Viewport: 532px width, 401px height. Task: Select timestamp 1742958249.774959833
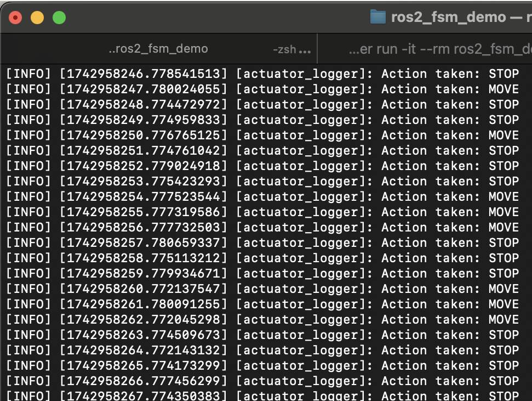pos(144,120)
